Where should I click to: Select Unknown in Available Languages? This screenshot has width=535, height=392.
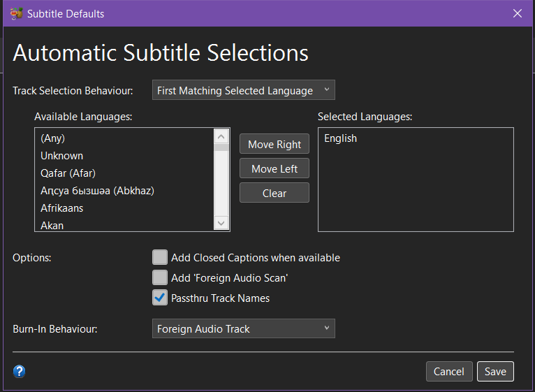coord(124,156)
